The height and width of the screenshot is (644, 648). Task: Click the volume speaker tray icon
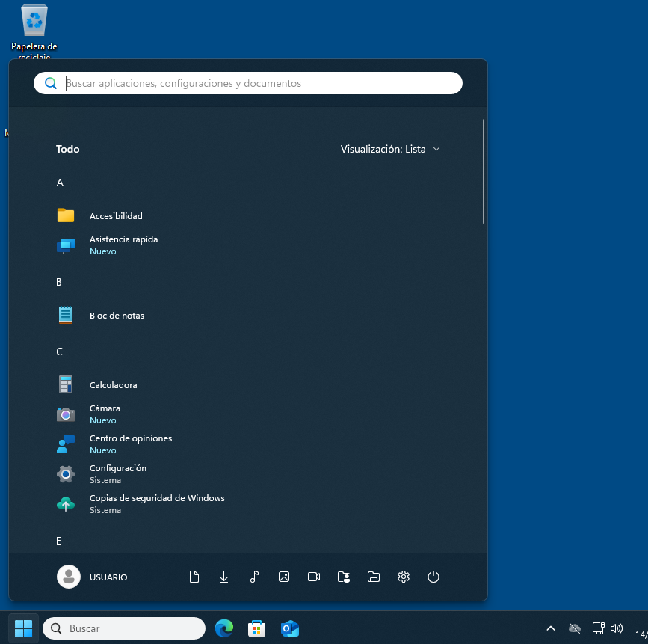(x=617, y=628)
